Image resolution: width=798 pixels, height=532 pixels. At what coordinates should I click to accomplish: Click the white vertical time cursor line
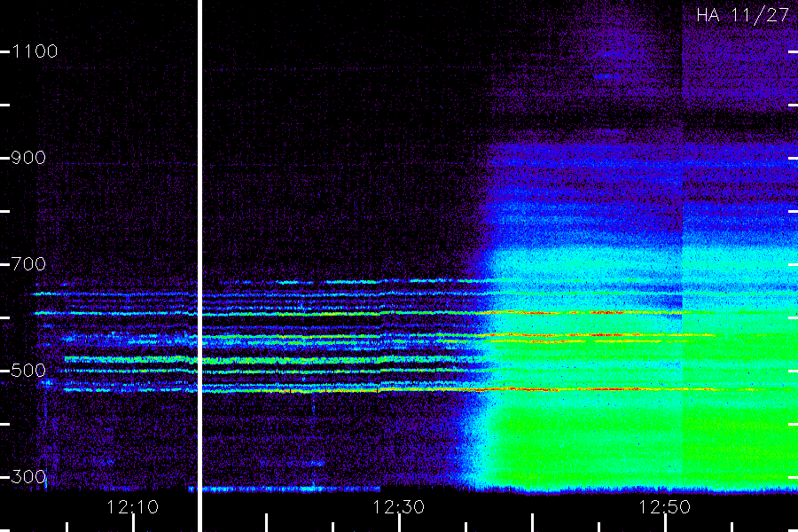[200, 266]
